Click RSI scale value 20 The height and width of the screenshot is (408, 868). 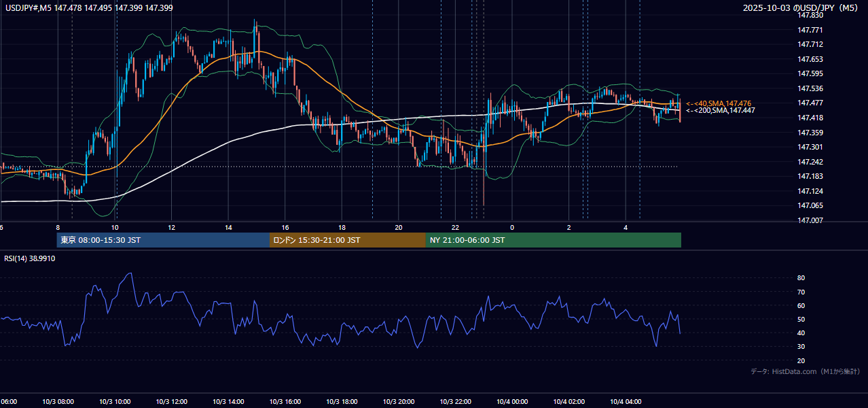(801, 360)
